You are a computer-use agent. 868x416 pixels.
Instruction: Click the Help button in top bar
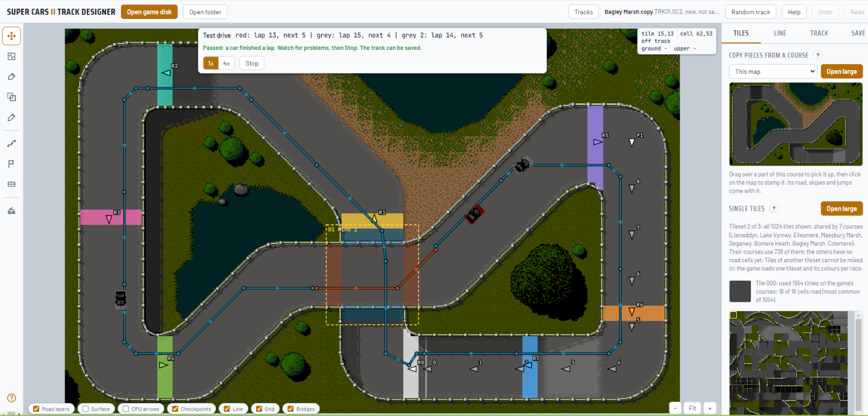click(x=794, y=12)
